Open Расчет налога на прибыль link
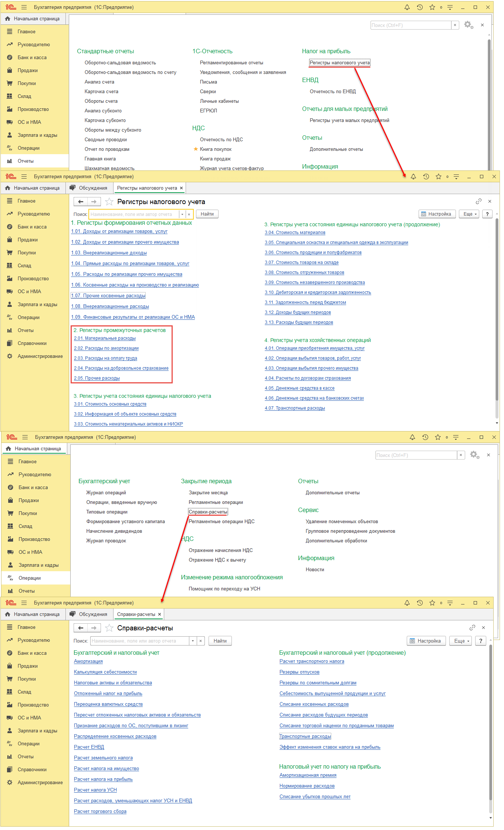 [x=103, y=779]
